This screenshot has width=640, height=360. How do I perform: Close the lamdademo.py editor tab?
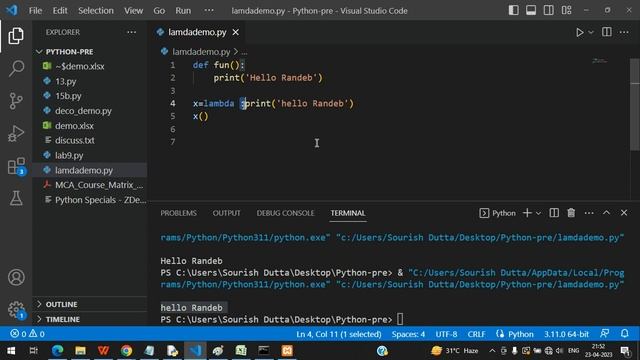click(236, 32)
